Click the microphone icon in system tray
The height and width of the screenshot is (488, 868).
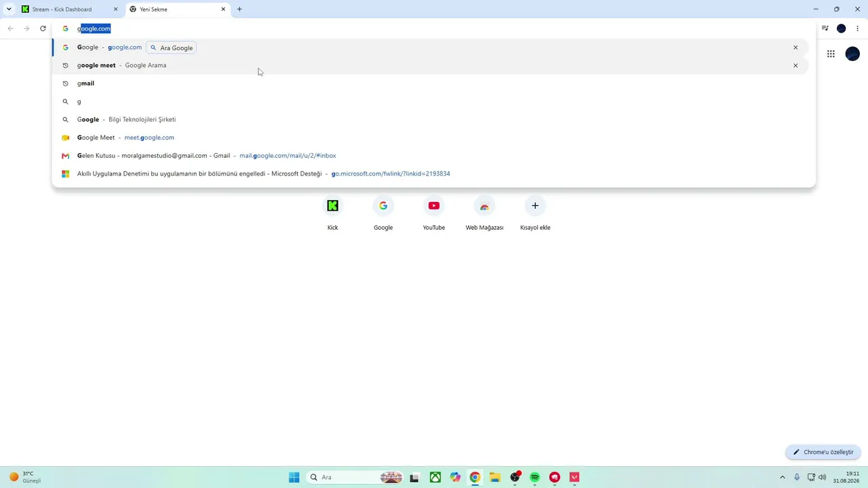coord(797,477)
